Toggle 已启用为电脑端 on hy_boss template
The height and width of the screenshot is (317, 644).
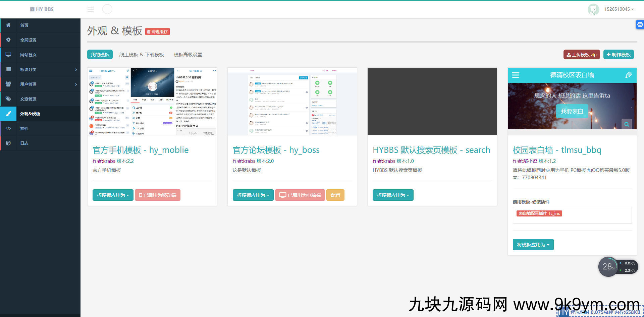(x=300, y=195)
